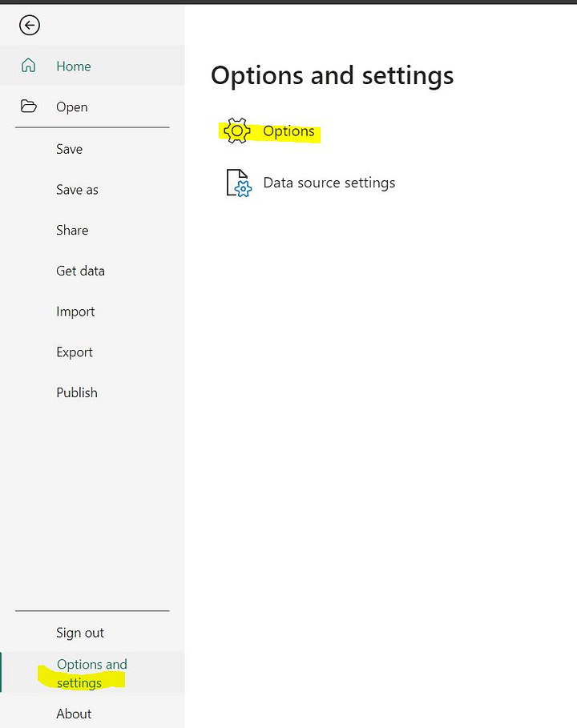Select Open in the file menu
The width and height of the screenshot is (577, 728).
tap(92, 107)
